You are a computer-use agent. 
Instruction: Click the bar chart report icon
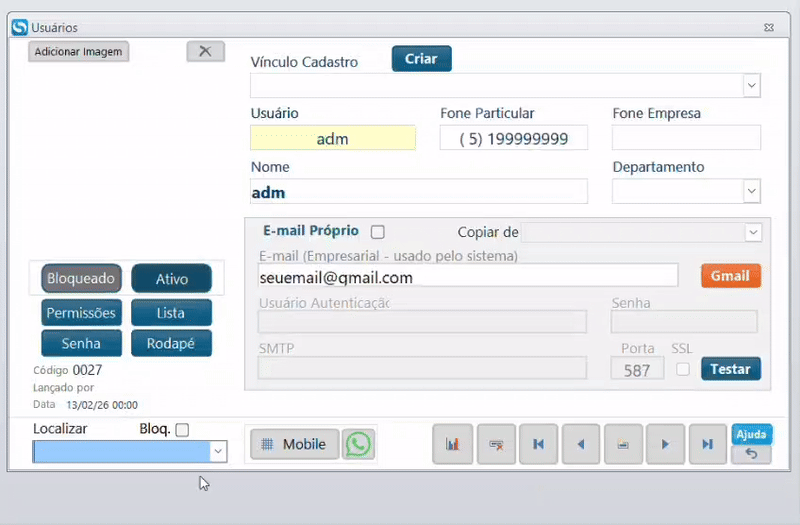click(452, 444)
